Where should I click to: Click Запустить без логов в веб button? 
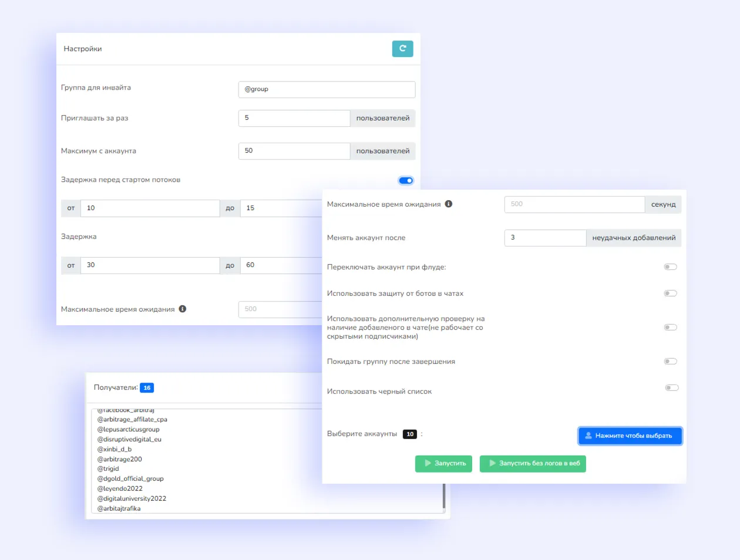pos(533,464)
